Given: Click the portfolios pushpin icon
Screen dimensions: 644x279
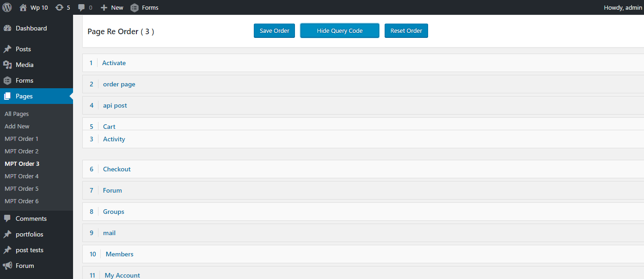Looking at the screenshot, I should 7,234.
